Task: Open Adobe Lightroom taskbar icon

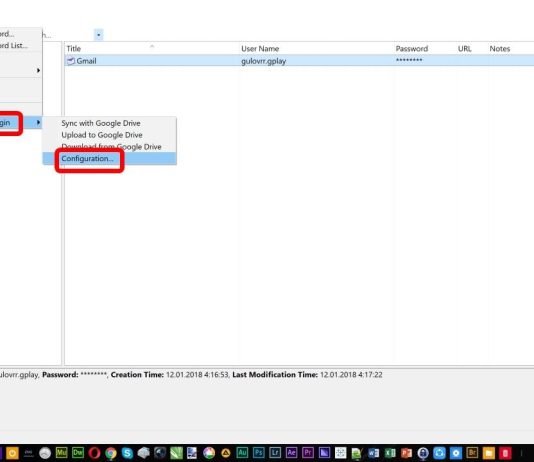Action: pos(275,453)
